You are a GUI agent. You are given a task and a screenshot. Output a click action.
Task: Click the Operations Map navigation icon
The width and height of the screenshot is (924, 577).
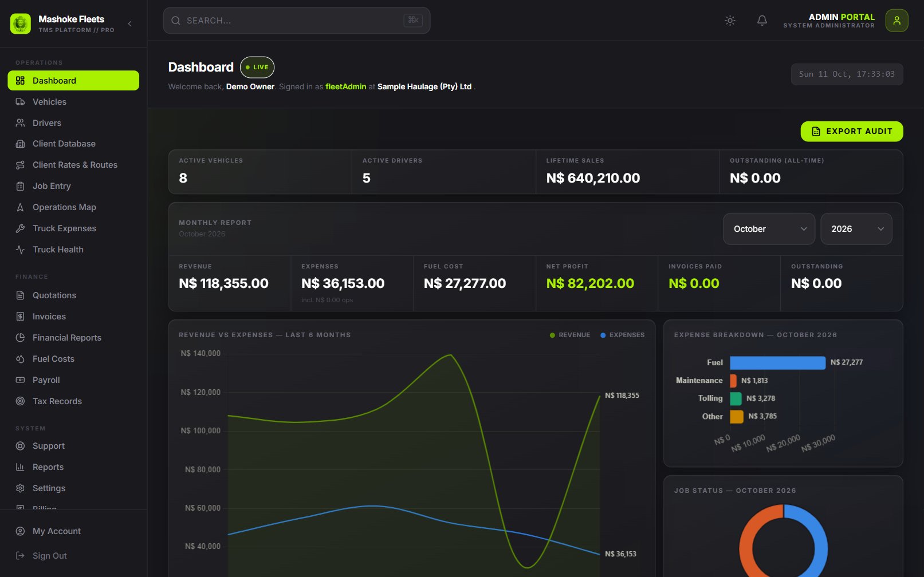pyautogui.click(x=20, y=207)
